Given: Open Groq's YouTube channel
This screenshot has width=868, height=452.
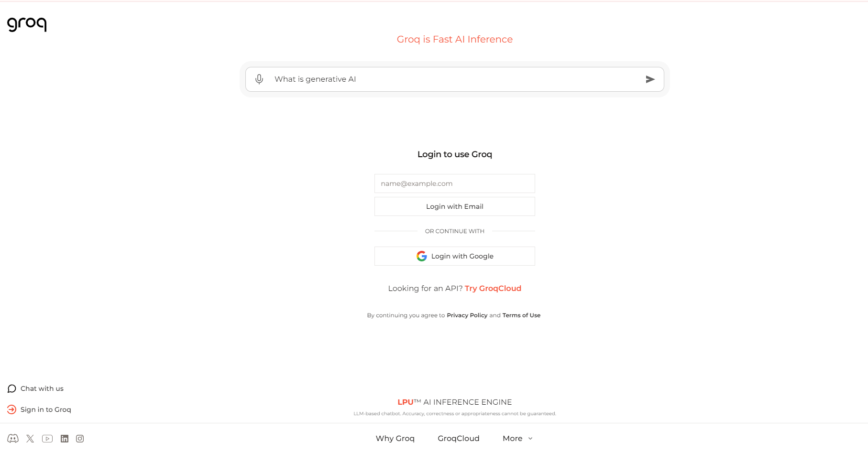Looking at the screenshot, I should (x=47, y=438).
